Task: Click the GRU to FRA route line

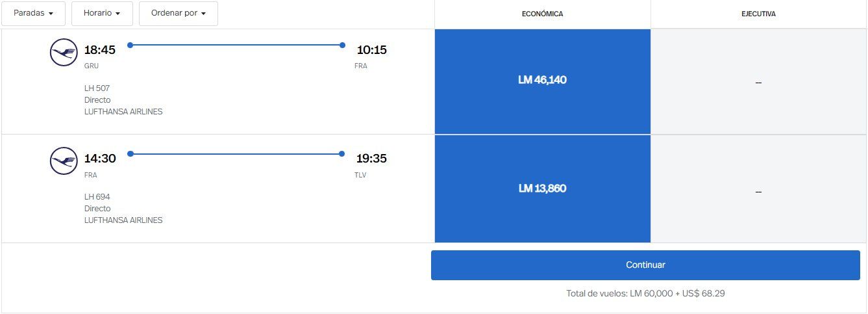Action: tap(236, 45)
